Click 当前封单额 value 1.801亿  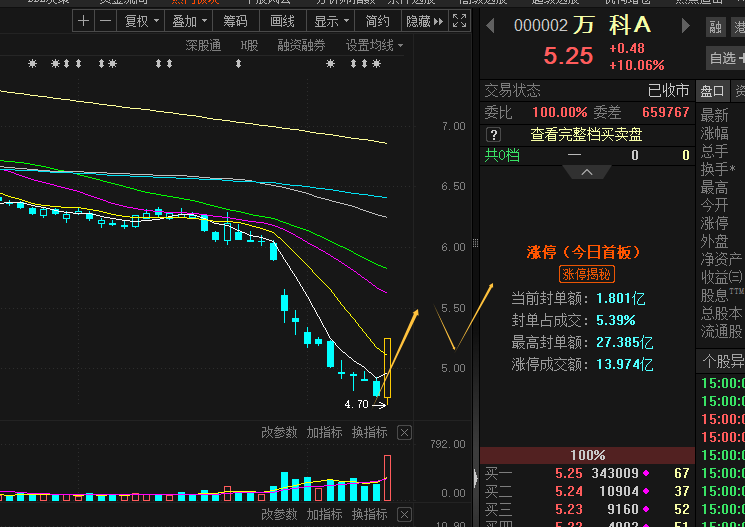[x=621, y=298]
